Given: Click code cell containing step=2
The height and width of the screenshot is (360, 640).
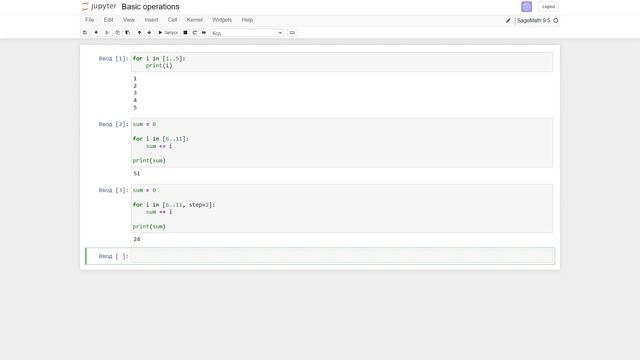Looking at the screenshot, I should 342,209.
